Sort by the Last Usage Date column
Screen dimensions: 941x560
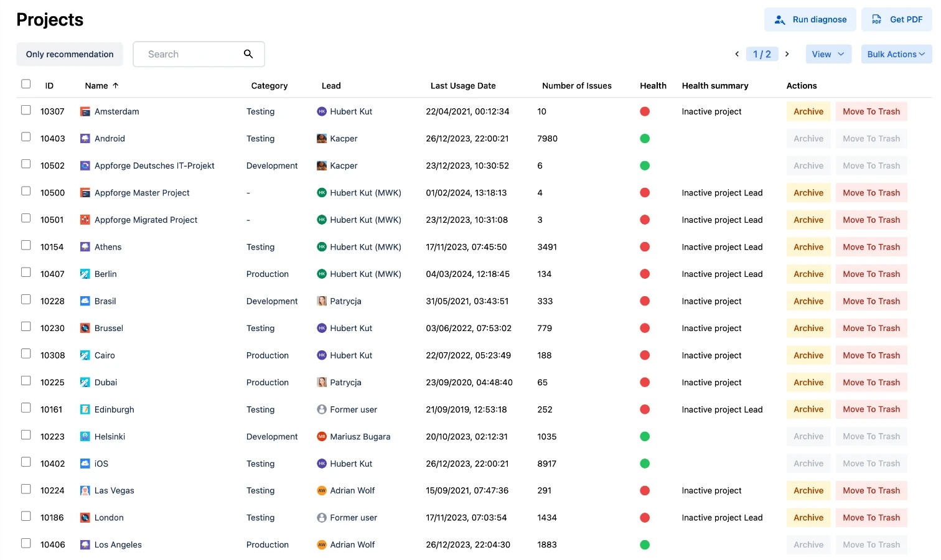[463, 86]
